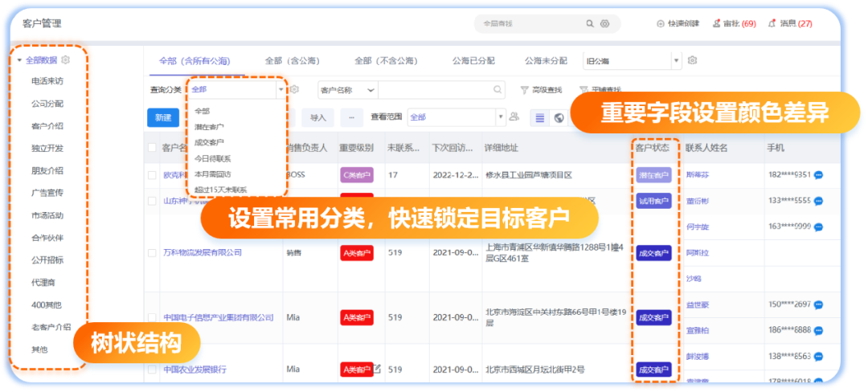Click the globe map view icon
The height and width of the screenshot is (392, 868).
[x=559, y=117]
